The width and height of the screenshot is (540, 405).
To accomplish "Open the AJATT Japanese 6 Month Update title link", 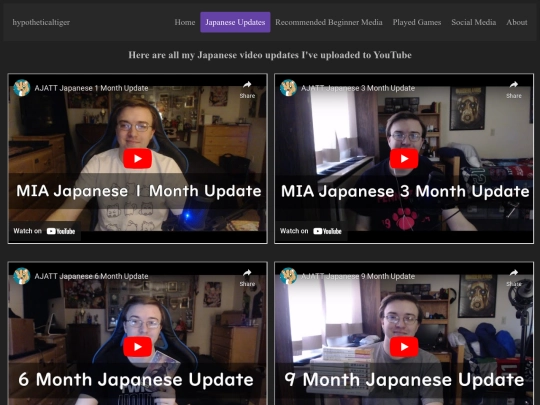I will (x=91, y=276).
